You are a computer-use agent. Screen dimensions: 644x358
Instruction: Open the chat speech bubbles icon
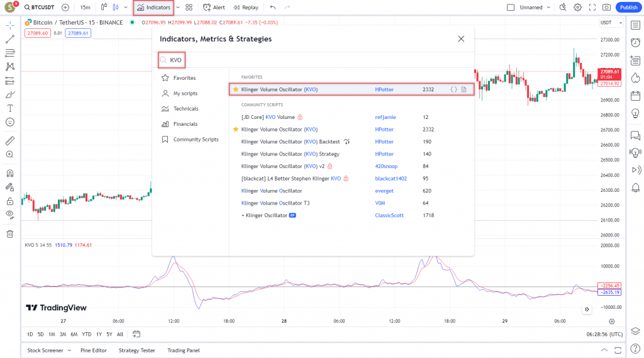tap(635, 136)
